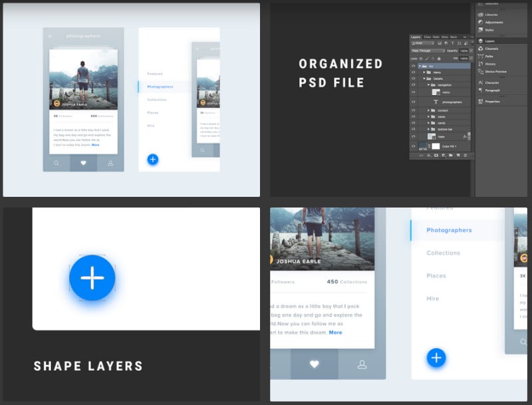
Task: Select History in the collapsed panel dock
Action: click(x=487, y=64)
